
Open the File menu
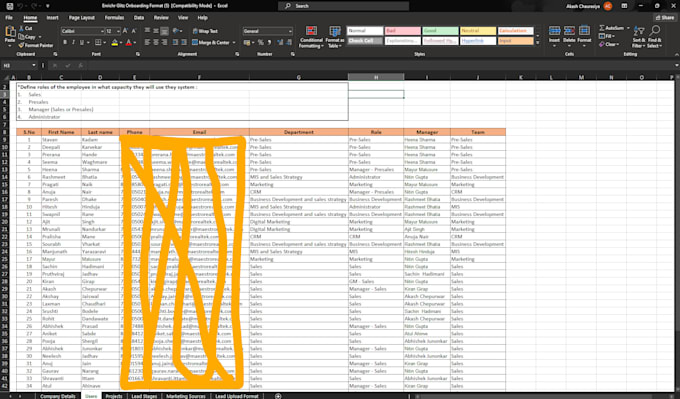pyautogui.click(x=9, y=18)
